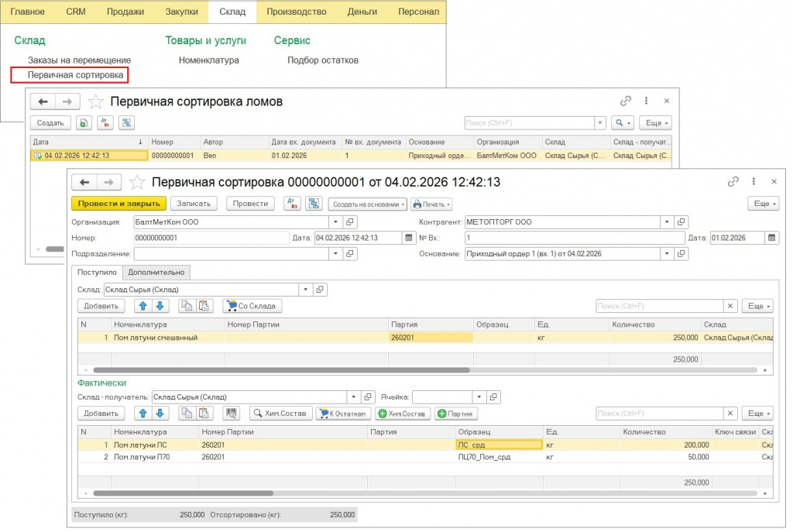Click the barcode scanner icon in Фактически toolbar
This screenshot has width=793, height=532.
coord(231,414)
